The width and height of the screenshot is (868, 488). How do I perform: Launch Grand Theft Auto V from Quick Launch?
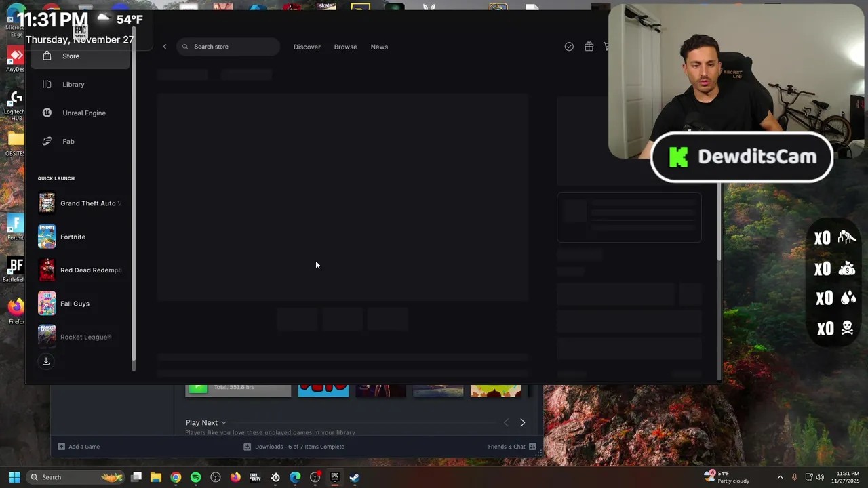click(x=80, y=203)
